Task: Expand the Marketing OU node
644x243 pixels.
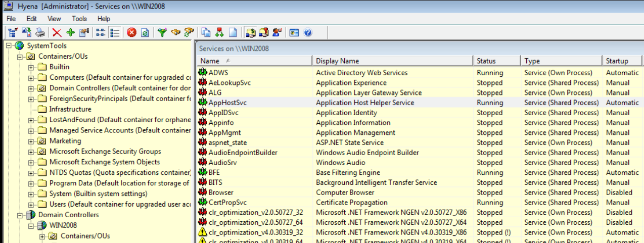Action: [31, 141]
